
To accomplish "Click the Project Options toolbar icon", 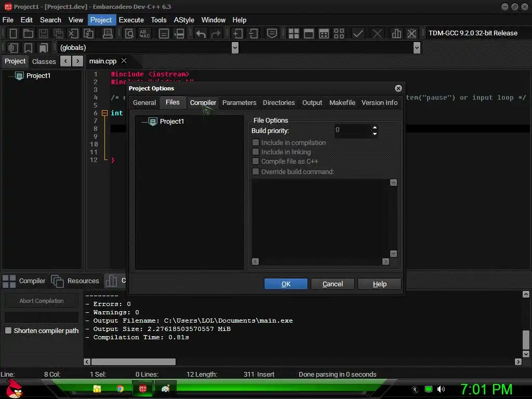I will pyautogui.click(x=272, y=33).
